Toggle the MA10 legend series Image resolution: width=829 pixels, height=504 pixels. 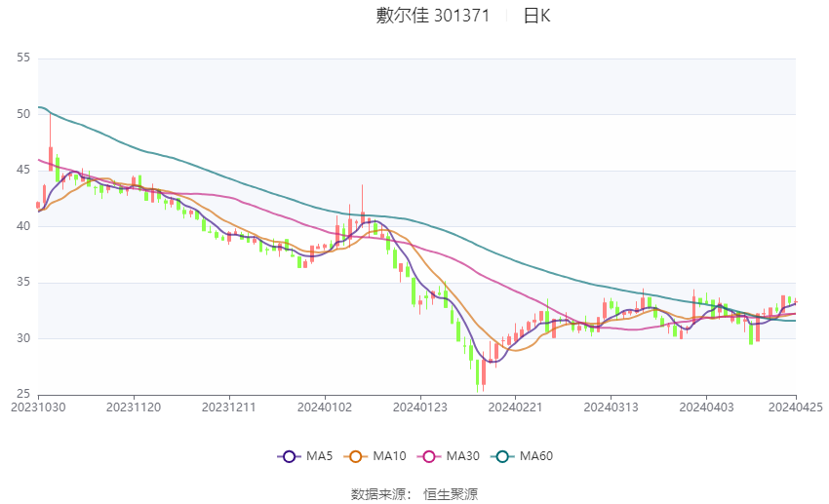375,456
